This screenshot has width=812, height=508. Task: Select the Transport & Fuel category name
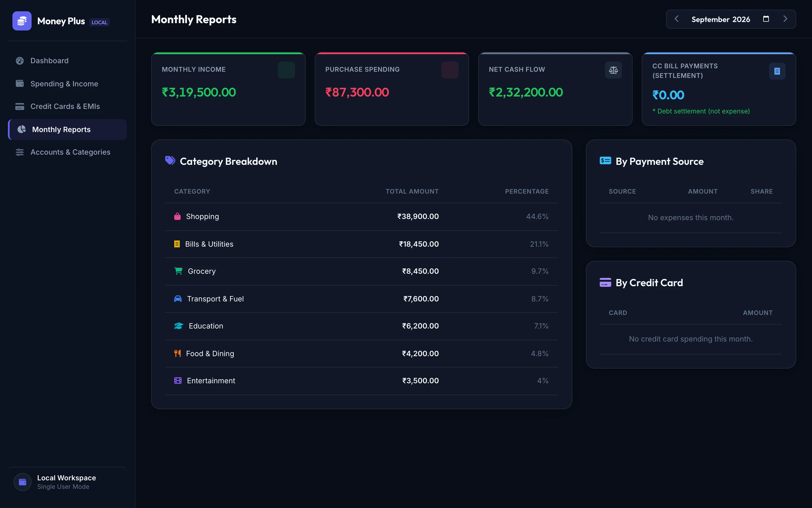coord(215,299)
